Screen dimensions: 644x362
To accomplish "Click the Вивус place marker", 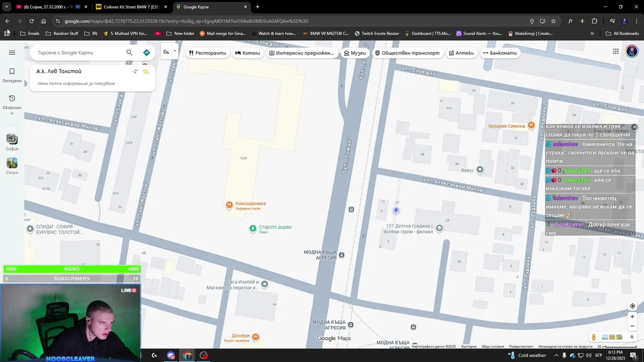I will tap(480, 170).
